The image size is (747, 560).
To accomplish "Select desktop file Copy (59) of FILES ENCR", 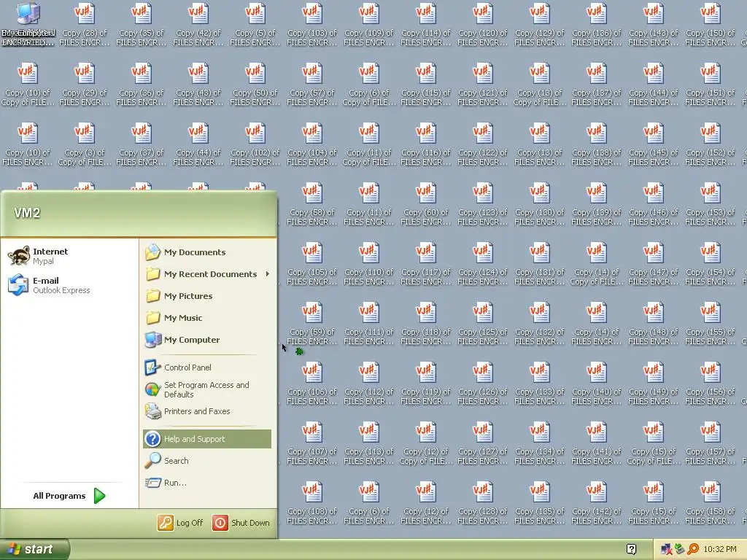I will pos(312,324).
